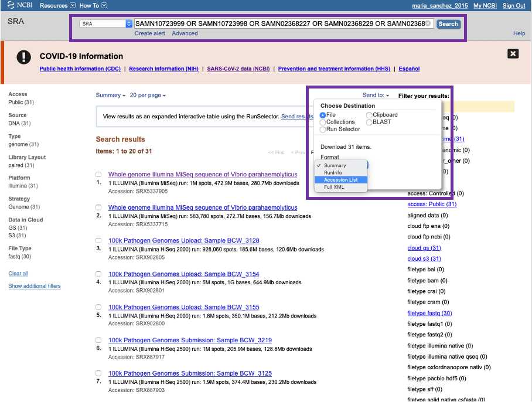Clear the search query text
The width and height of the screenshot is (532, 402).
click(x=428, y=24)
